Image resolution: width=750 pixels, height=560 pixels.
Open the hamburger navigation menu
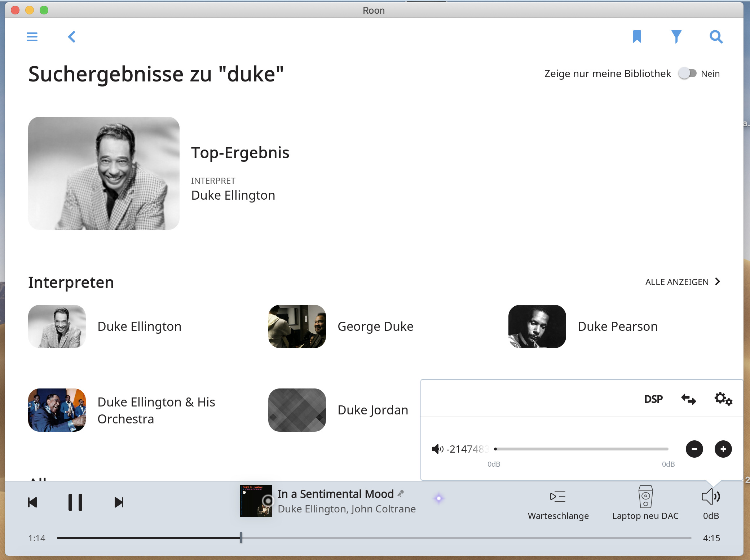tap(32, 37)
